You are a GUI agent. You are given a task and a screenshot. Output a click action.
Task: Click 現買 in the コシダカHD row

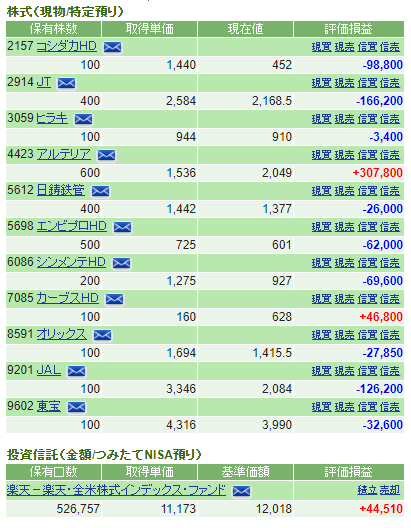tap(321, 47)
